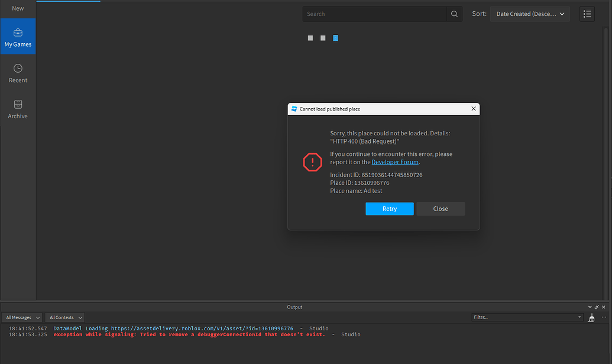The image size is (612, 364).
Task: Close the Output panel
Action: [603, 307]
